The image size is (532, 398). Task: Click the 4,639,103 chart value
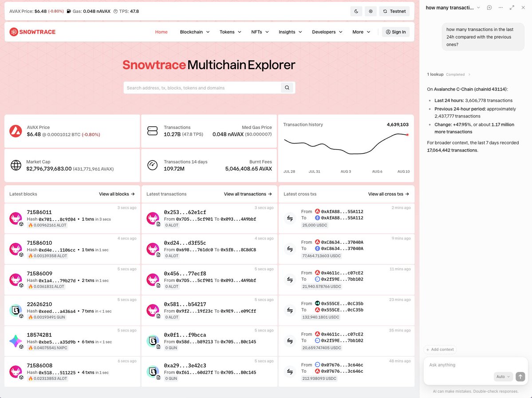[x=398, y=125]
